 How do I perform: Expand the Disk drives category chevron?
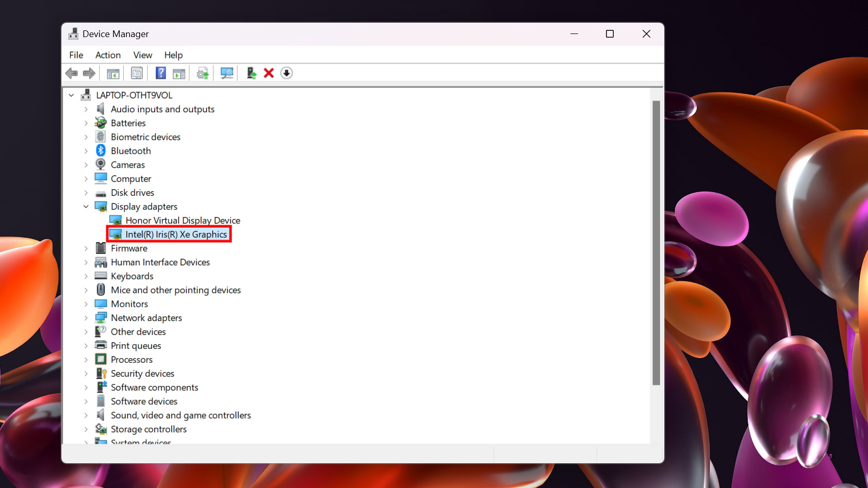(86, 193)
